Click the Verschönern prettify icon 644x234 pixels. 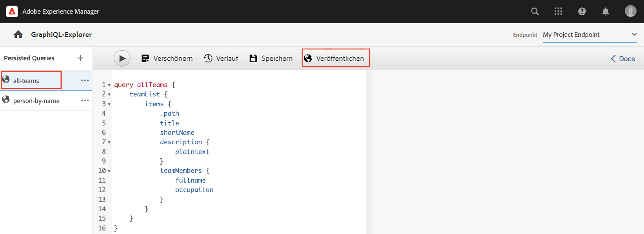click(145, 58)
